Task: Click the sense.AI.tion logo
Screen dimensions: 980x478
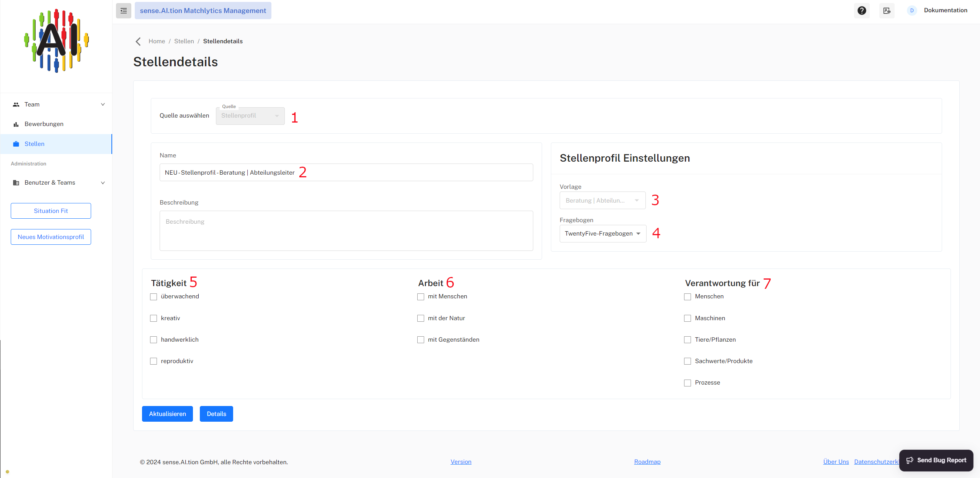Action: (56, 41)
